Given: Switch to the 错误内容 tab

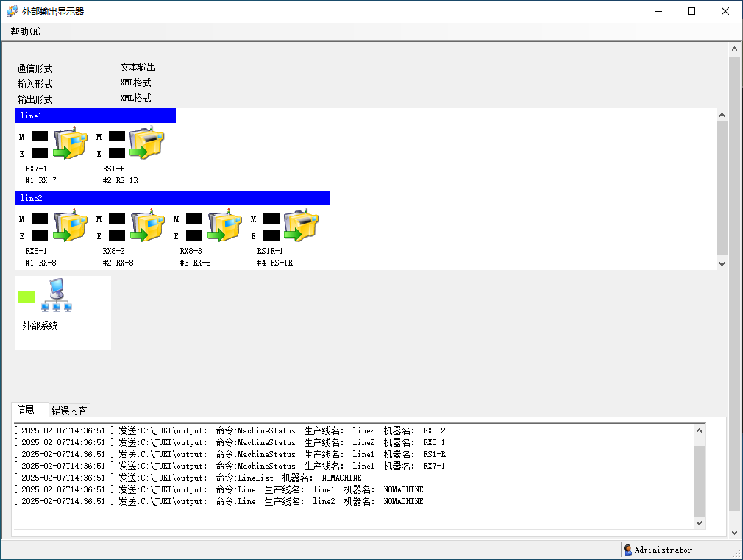Looking at the screenshot, I should tap(69, 411).
